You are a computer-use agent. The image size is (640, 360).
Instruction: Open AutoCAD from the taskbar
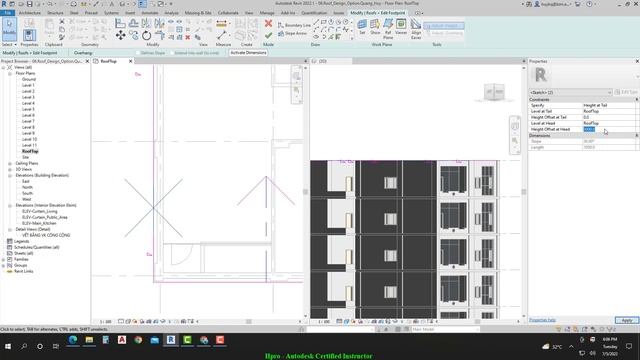coord(122,340)
